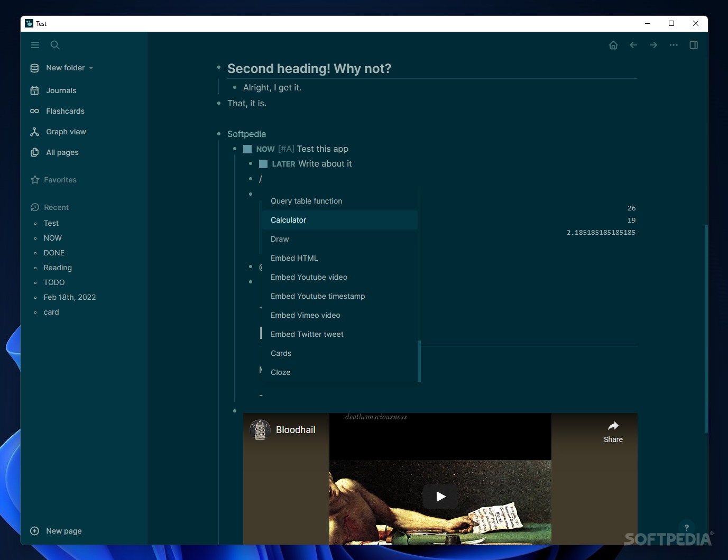Navigate forward with right arrow
The image size is (728, 560).
click(x=653, y=45)
